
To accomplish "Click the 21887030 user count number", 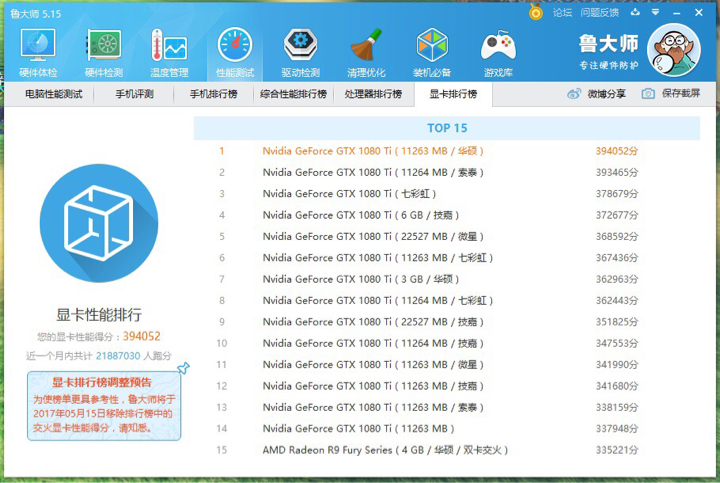I will [x=118, y=356].
